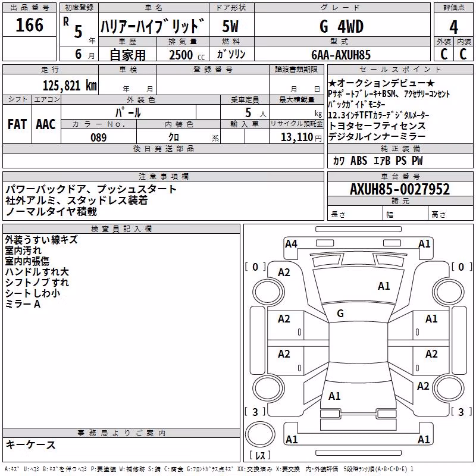Click the A4 damage mark on the front bumper
The height and width of the screenshot is (476, 476).
pos(291,244)
